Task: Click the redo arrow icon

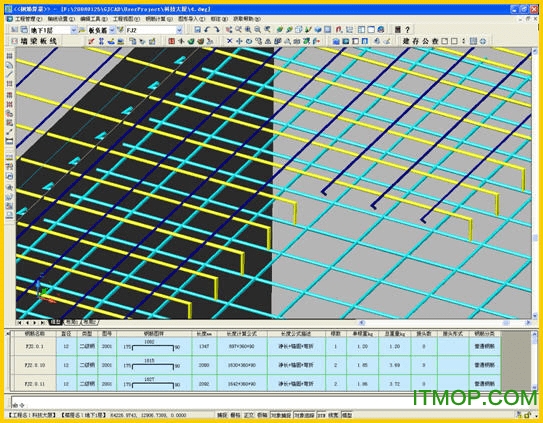Action: coord(216,30)
